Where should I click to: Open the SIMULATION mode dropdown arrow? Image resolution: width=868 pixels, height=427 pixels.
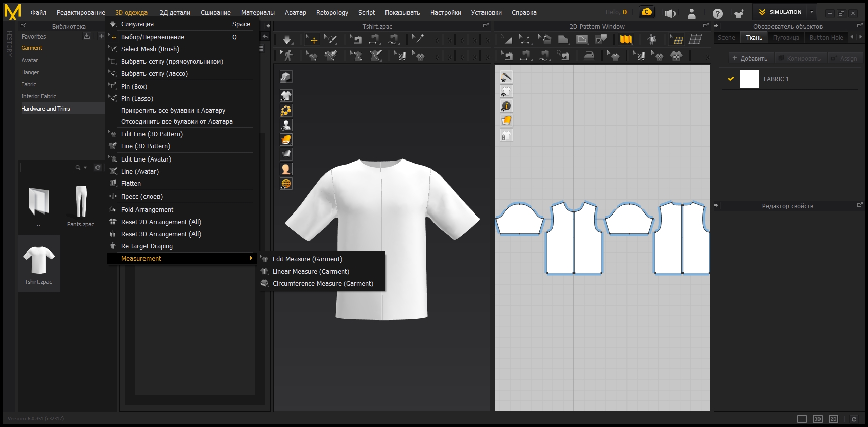click(x=812, y=12)
